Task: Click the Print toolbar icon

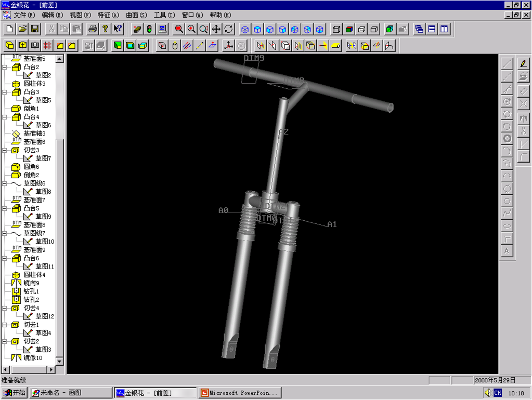Action: point(93,29)
